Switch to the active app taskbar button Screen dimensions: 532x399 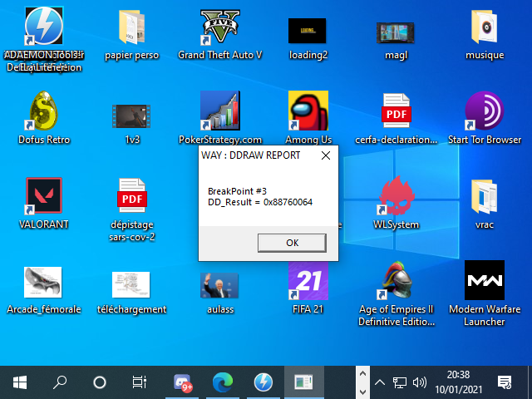[x=303, y=382]
